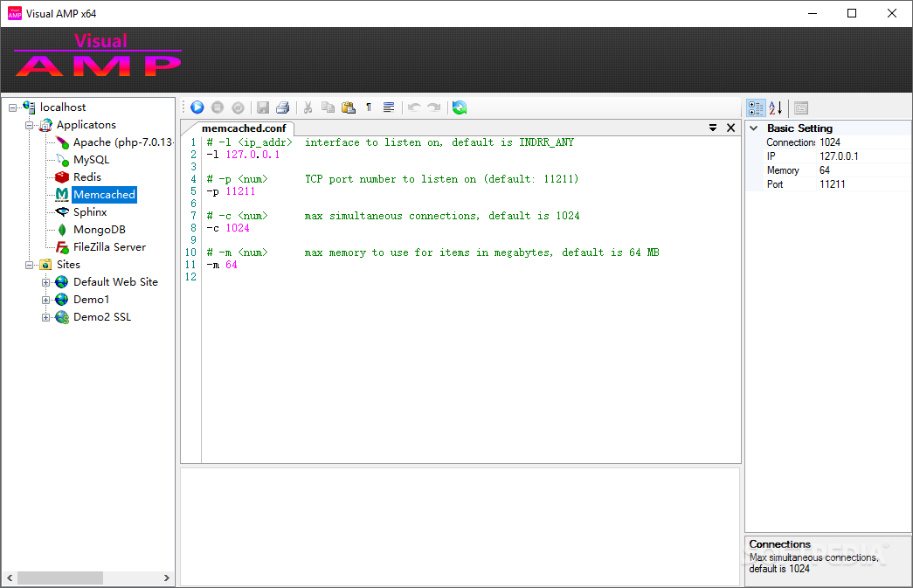Select the MongoDB leaf icon
This screenshot has width=913, height=588.
coord(62,230)
